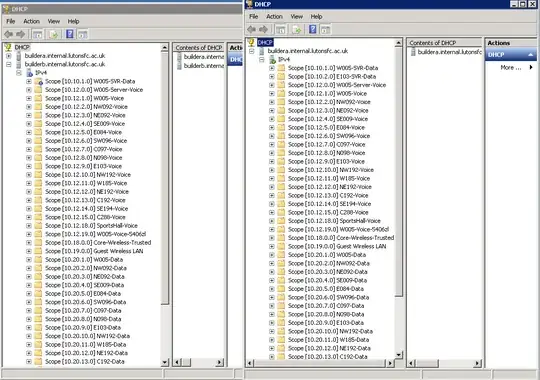Viewport: 540px width, 380px height.
Task: Collapse IPv4 node in right window
Action: click(x=262, y=60)
